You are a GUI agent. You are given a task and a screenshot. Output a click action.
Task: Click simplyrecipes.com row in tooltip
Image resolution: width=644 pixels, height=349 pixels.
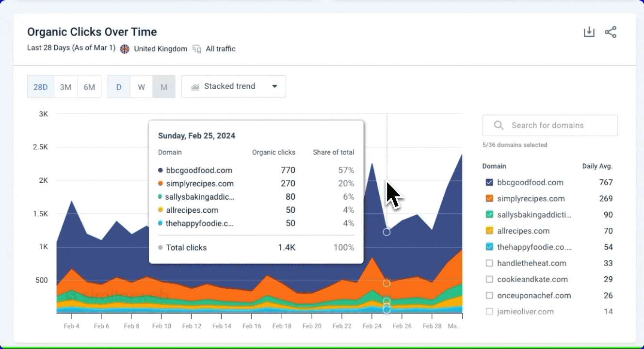(x=256, y=184)
